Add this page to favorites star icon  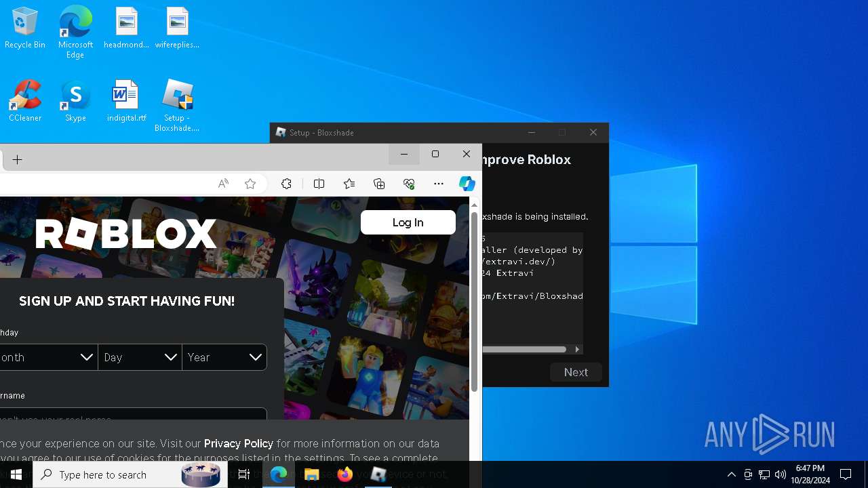coord(250,184)
